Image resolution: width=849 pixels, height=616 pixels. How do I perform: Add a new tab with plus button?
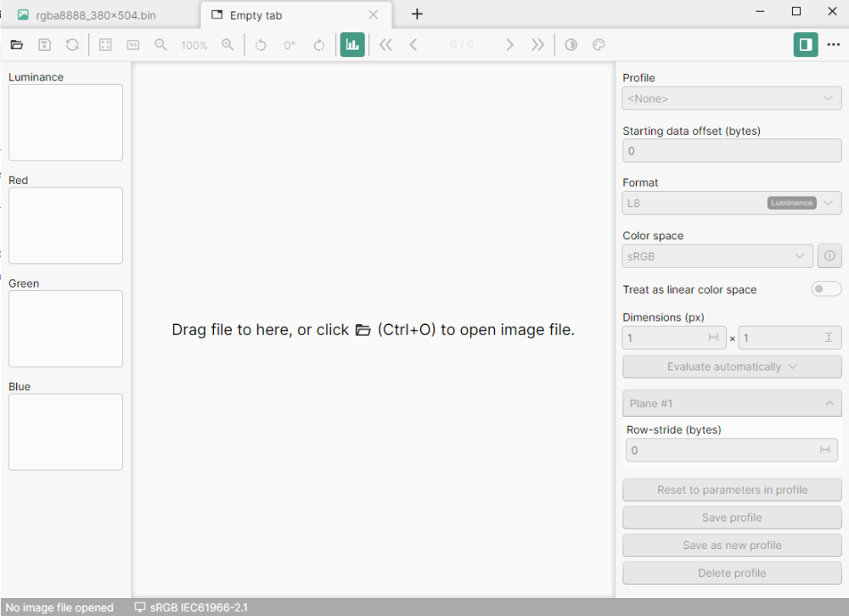pyautogui.click(x=417, y=14)
